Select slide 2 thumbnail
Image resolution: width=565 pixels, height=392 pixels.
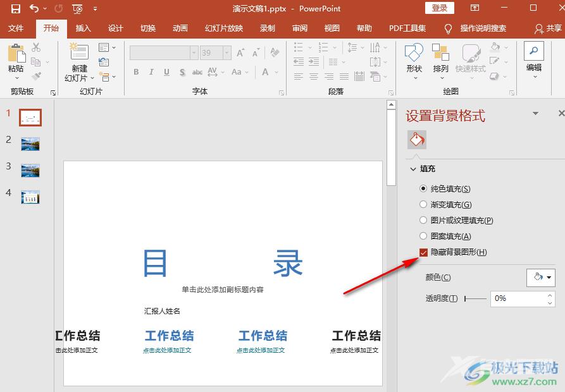point(30,144)
